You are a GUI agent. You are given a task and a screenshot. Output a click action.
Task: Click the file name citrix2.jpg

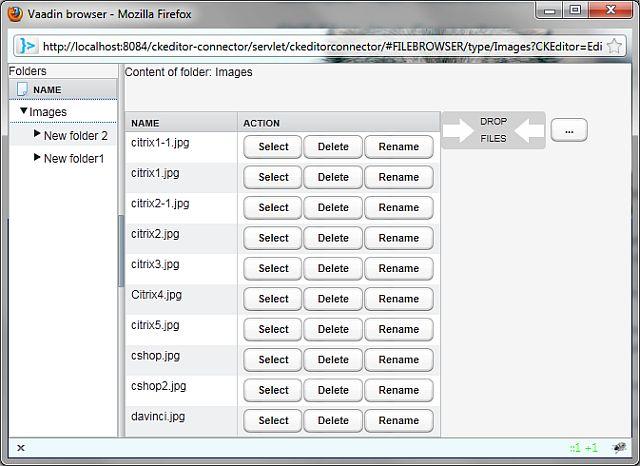point(155,234)
